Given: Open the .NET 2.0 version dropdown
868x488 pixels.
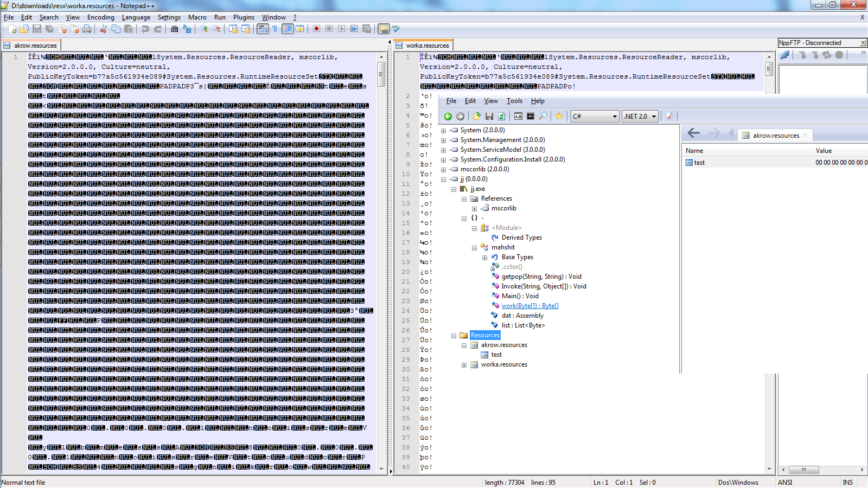Looking at the screenshot, I should tap(641, 116).
